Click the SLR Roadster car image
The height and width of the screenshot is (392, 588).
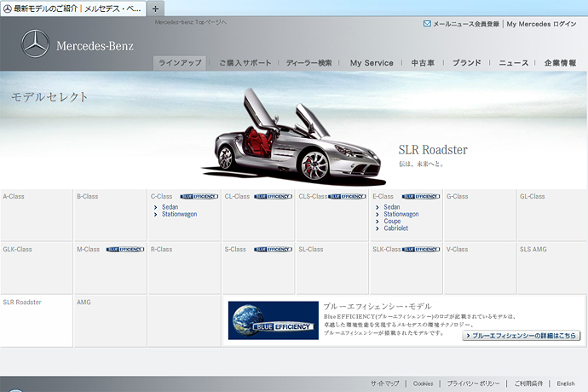tap(292, 137)
